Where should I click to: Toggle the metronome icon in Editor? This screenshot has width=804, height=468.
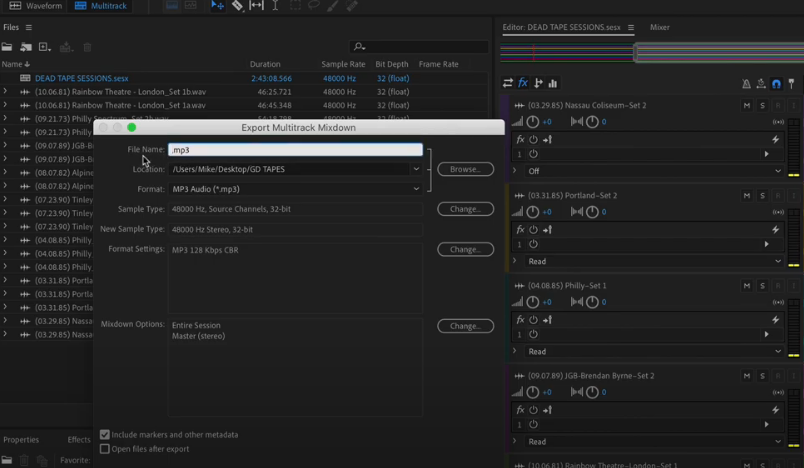tap(746, 84)
